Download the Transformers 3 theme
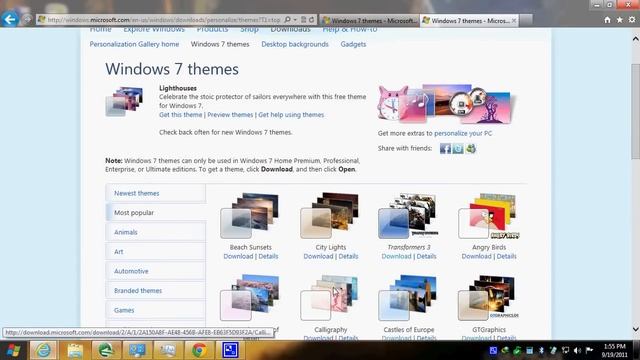 click(396, 256)
